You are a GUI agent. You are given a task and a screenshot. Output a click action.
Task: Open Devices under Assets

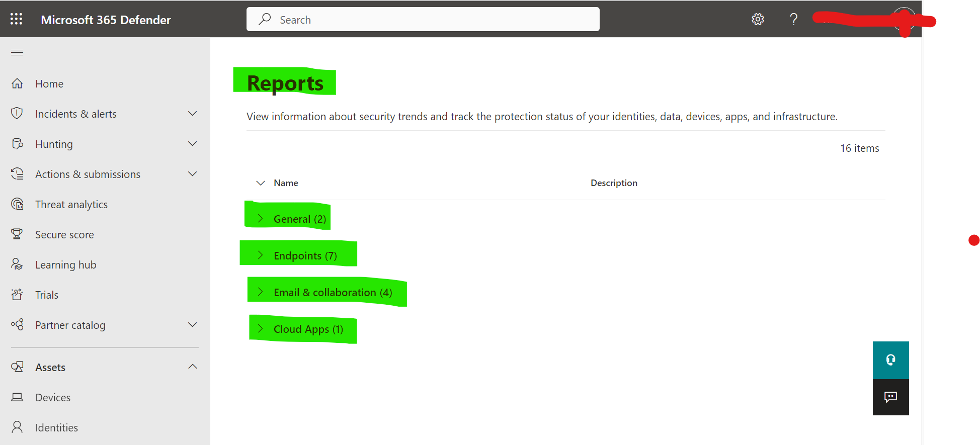[53, 397]
